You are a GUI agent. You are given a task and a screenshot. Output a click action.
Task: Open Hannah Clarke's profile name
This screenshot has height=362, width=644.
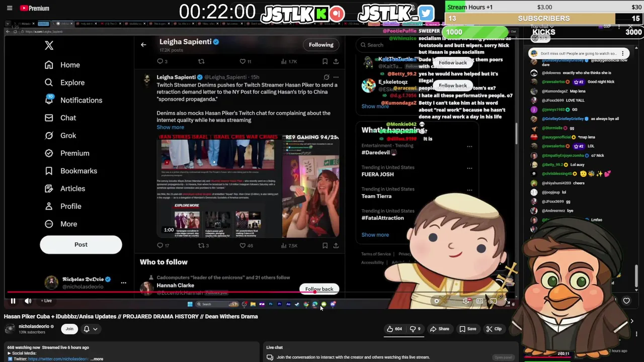pos(175,285)
